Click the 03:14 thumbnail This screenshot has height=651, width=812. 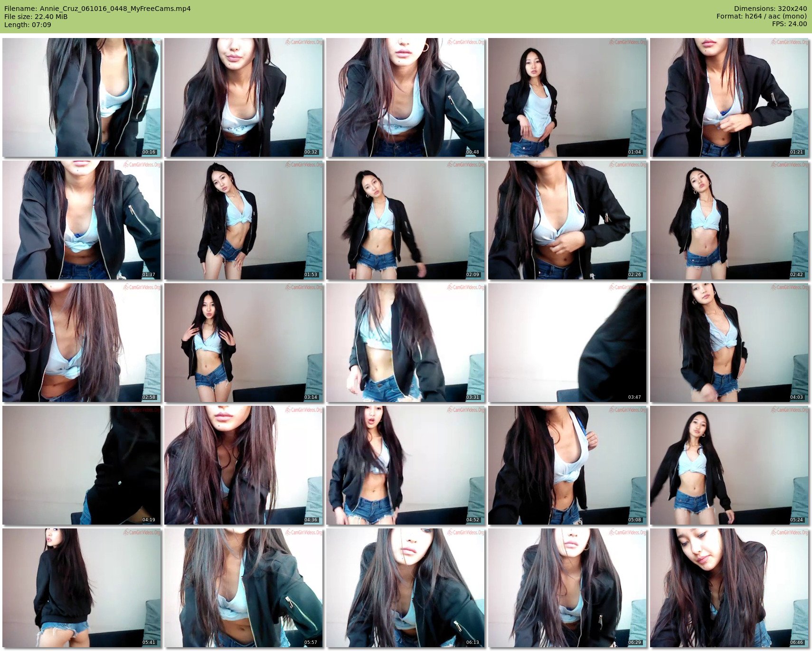[244, 343]
